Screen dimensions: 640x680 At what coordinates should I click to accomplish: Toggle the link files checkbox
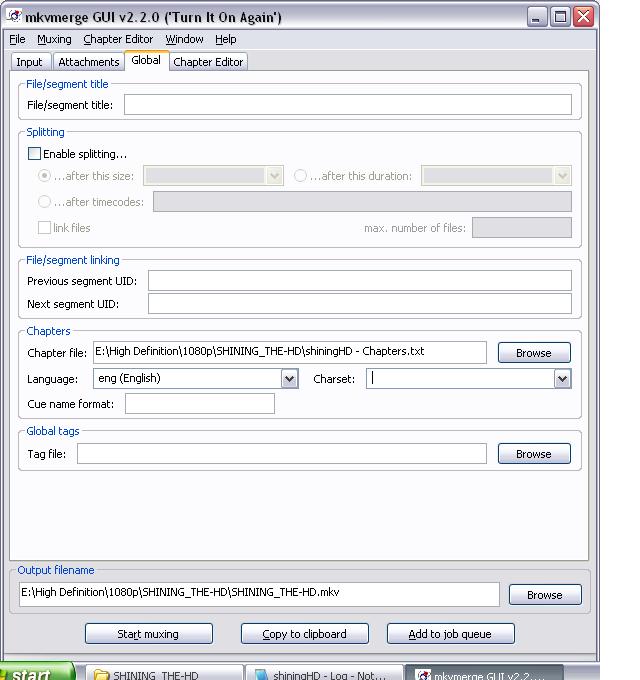(44, 228)
